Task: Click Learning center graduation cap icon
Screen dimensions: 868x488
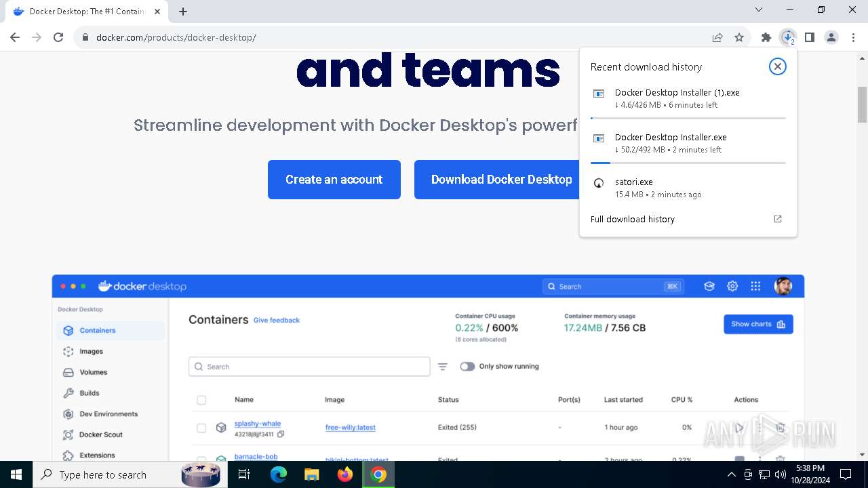Action: pos(709,287)
